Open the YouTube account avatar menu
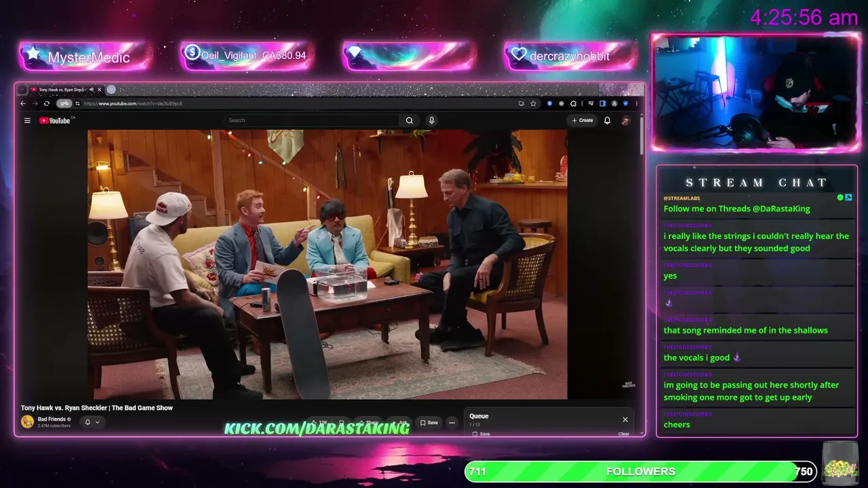The image size is (868, 488). 626,121
